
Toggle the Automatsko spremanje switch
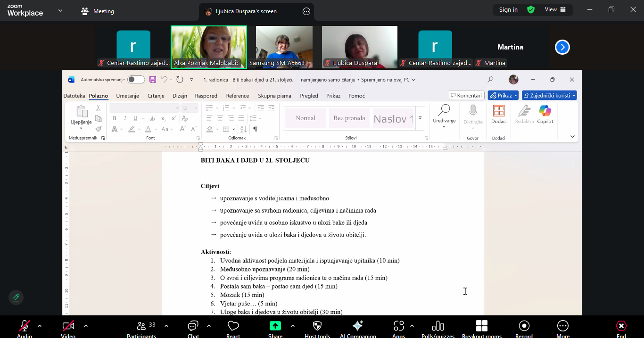pos(136,80)
